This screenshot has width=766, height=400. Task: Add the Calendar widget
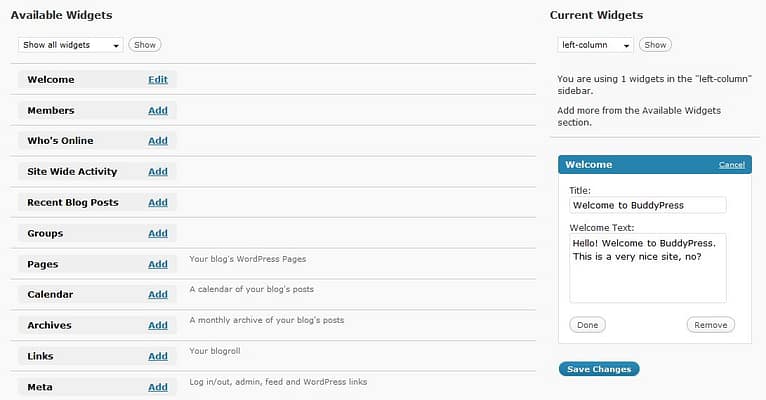[158, 295]
